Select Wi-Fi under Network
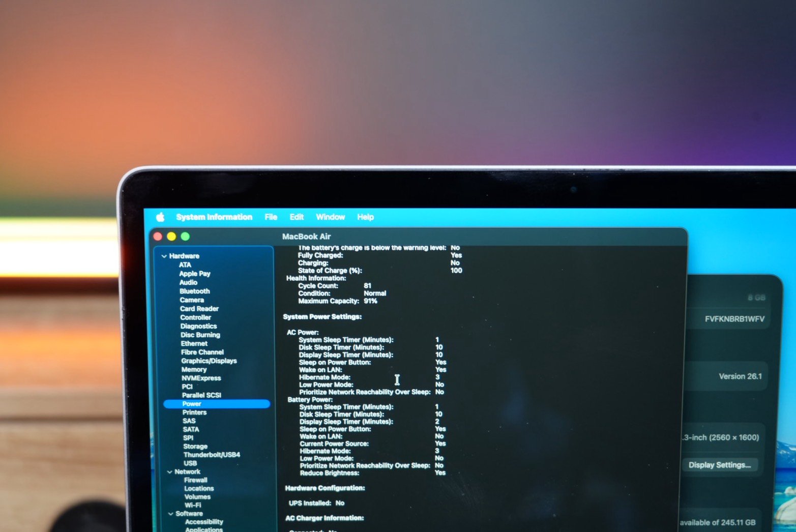796x532 pixels. [193, 505]
